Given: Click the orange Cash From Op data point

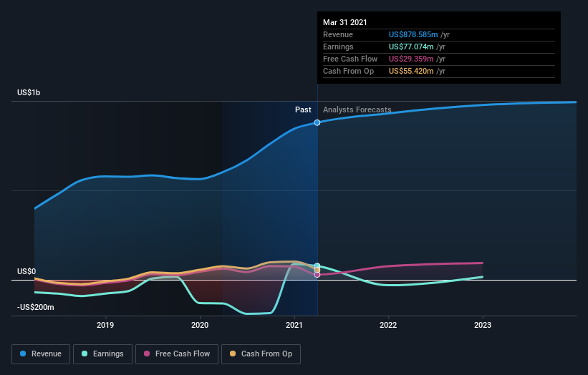Looking at the screenshot, I should (x=317, y=270).
